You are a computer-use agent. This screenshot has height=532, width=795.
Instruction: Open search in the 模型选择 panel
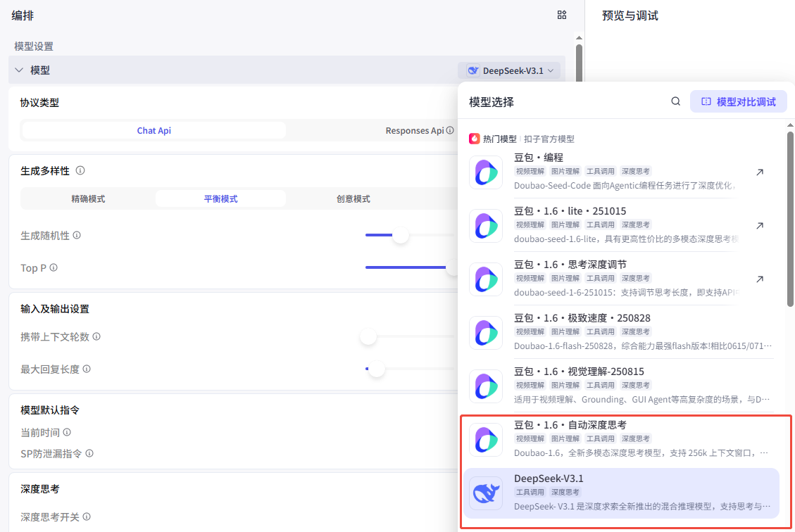click(x=675, y=101)
